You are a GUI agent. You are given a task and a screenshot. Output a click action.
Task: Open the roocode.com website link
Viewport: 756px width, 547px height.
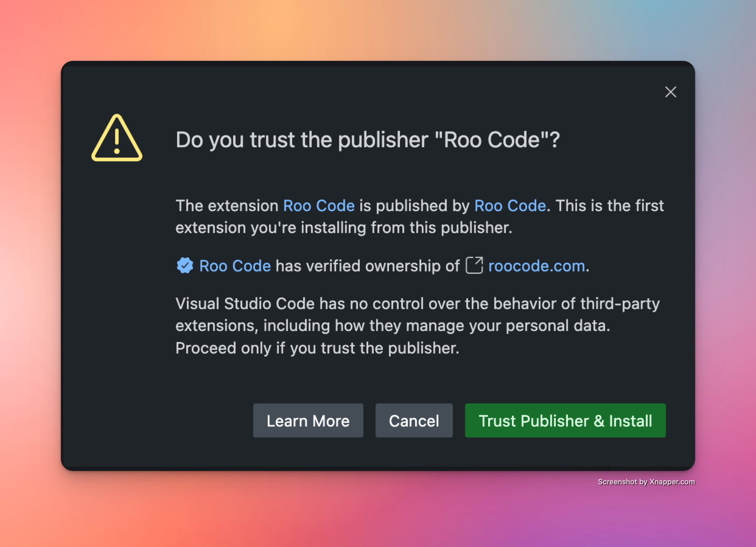coord(536,266)
